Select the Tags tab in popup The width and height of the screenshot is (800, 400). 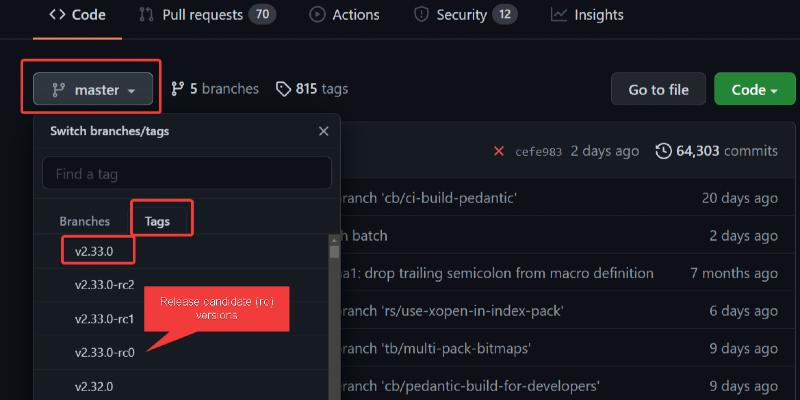pos(158,221)
